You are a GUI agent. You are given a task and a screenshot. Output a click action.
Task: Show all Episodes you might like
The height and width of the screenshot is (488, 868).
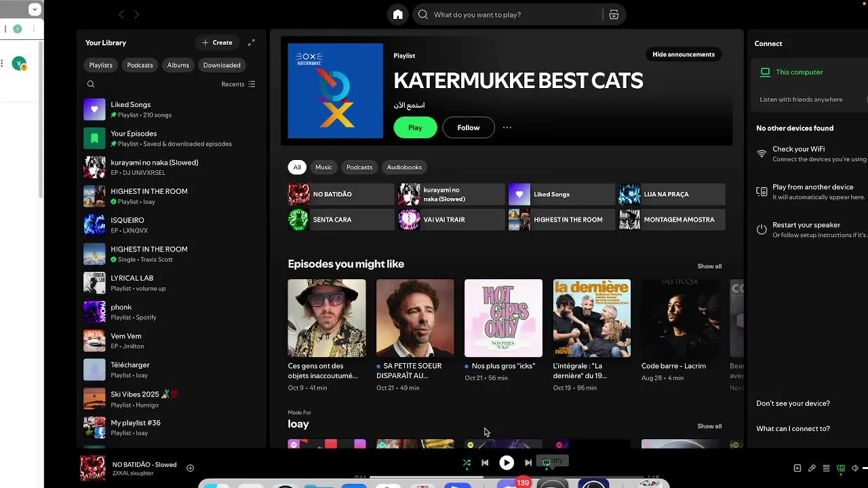click(x=709, y=266)
